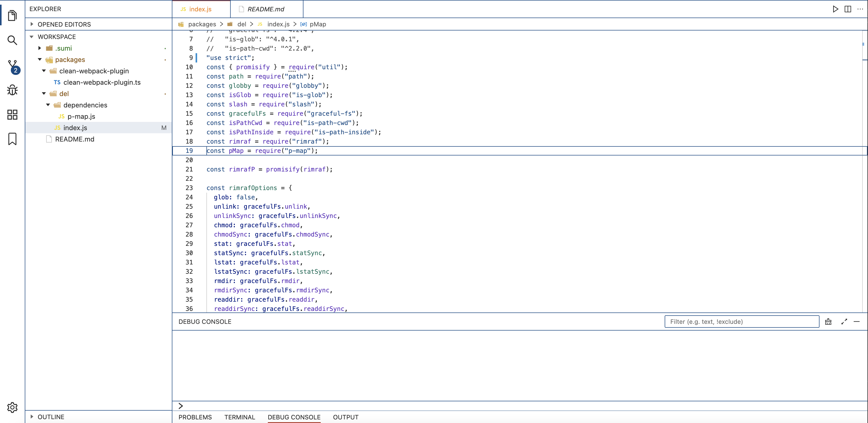Click the M modified badge beside index.js
Image resolution: width=868 pixels, height=423 pixels.
pyautogui.click(x=164, y=128)
